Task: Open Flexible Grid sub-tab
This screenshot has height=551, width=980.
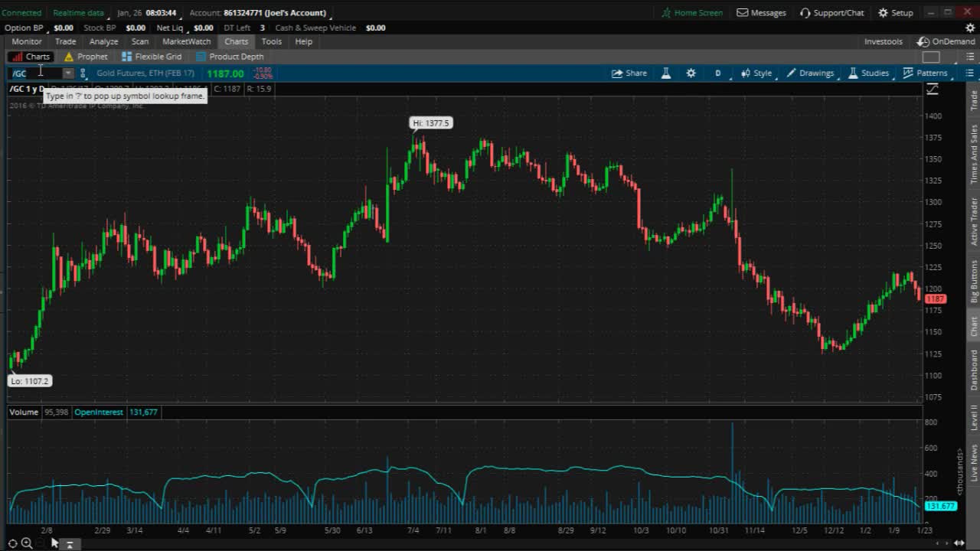Action: (152, 57)
